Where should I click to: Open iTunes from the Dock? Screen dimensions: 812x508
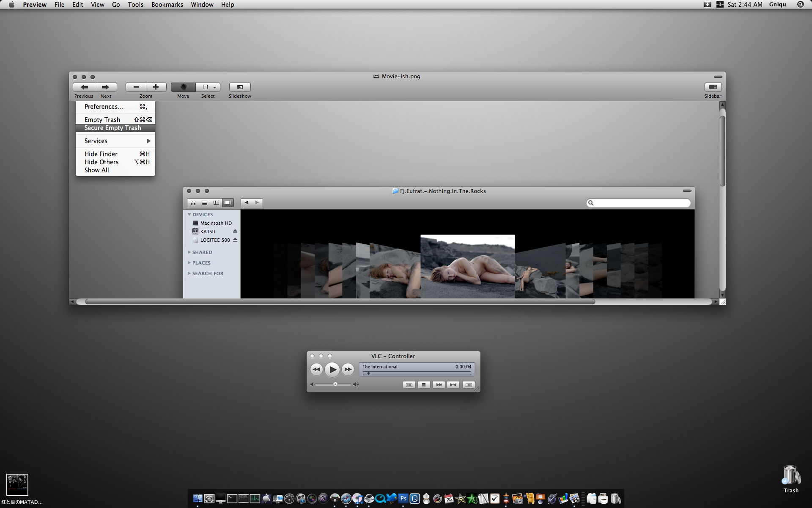coord(357,499)
